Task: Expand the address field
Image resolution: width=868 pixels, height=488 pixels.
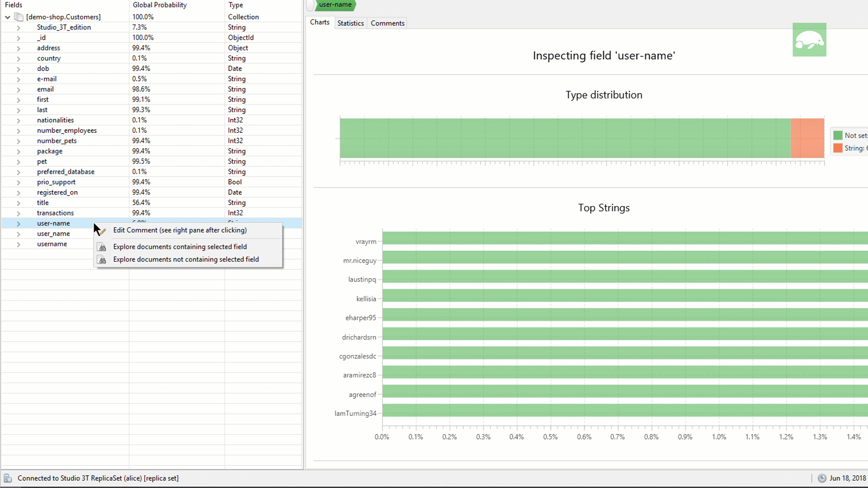Action: tap(19, 48)
